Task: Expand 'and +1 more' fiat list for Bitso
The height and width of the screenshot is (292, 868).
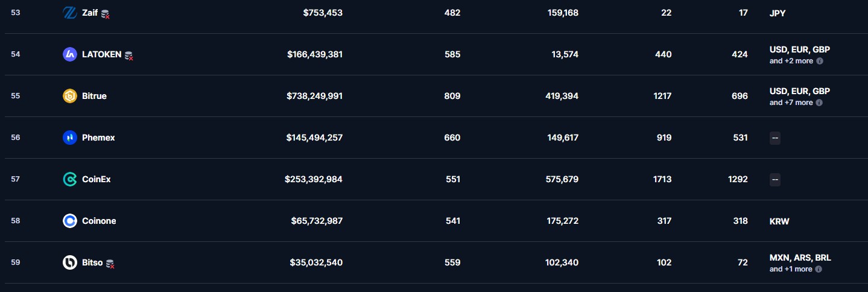Action: coord(791,269)
